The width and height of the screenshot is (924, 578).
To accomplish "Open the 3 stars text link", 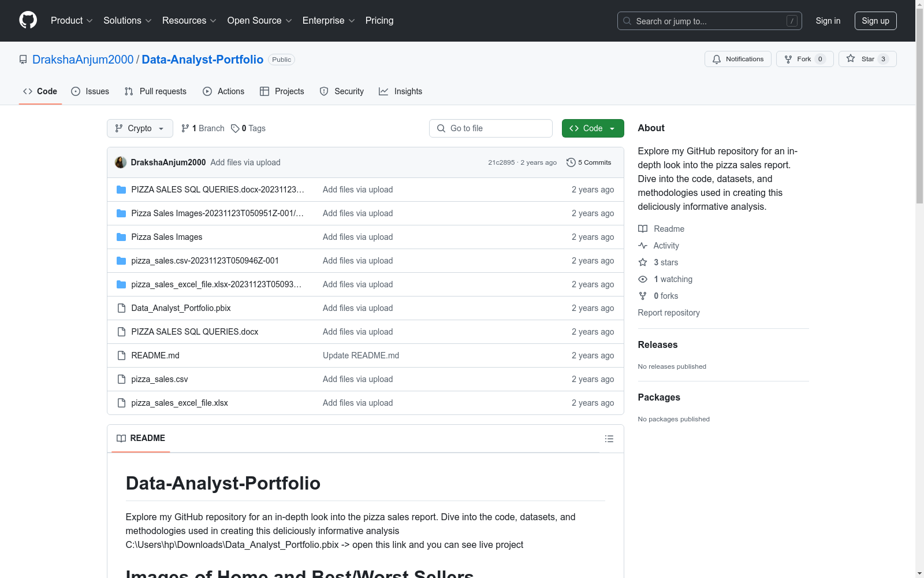I will 666,262.
